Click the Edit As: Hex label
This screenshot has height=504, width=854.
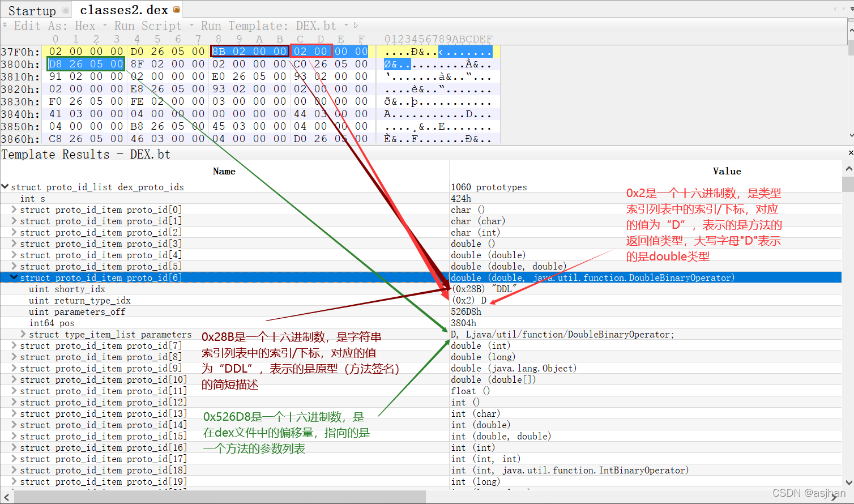point(54,26)
